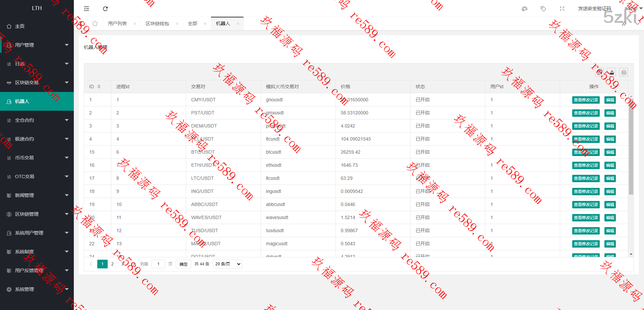Screen dimensions: 644x310
Task: Expand the 区块链交易 sidebar menu
Action: pos(37,83)
